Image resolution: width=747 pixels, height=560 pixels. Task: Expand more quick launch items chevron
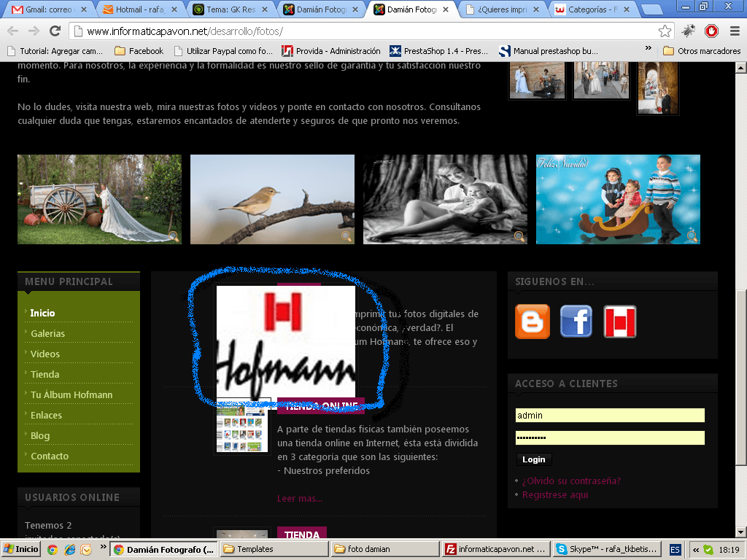[x=103, y=547]
